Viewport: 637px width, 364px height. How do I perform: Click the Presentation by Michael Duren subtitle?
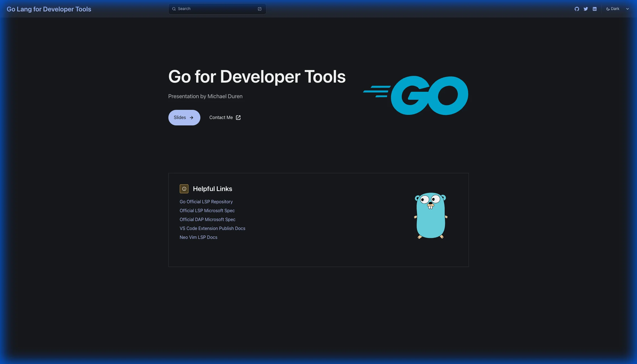(205, 96)
